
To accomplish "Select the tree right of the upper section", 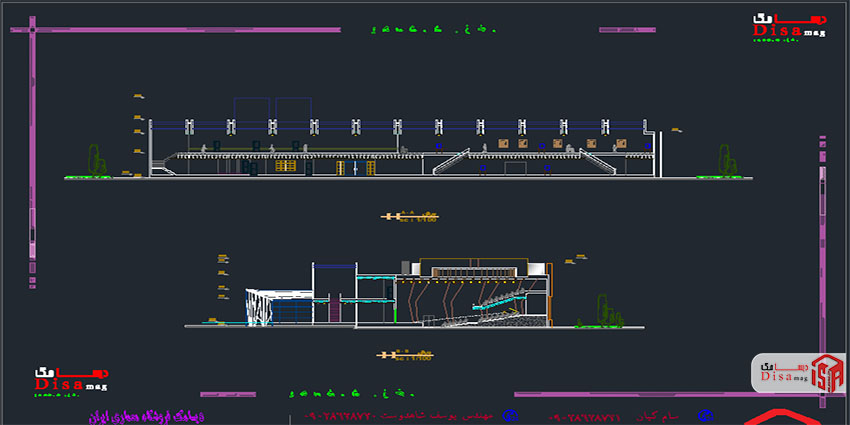I will (x=725, y=160).
